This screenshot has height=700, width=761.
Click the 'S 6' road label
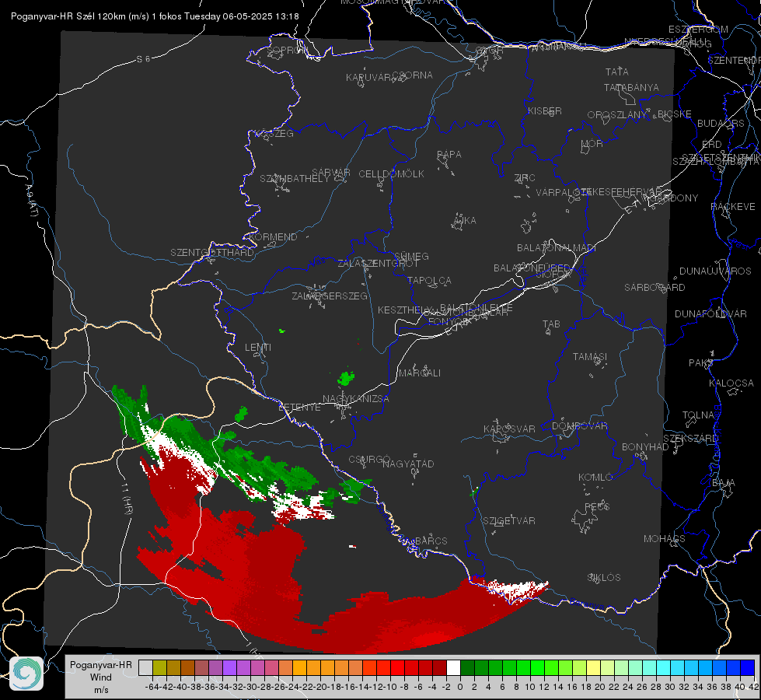click(x=143, y=59)
